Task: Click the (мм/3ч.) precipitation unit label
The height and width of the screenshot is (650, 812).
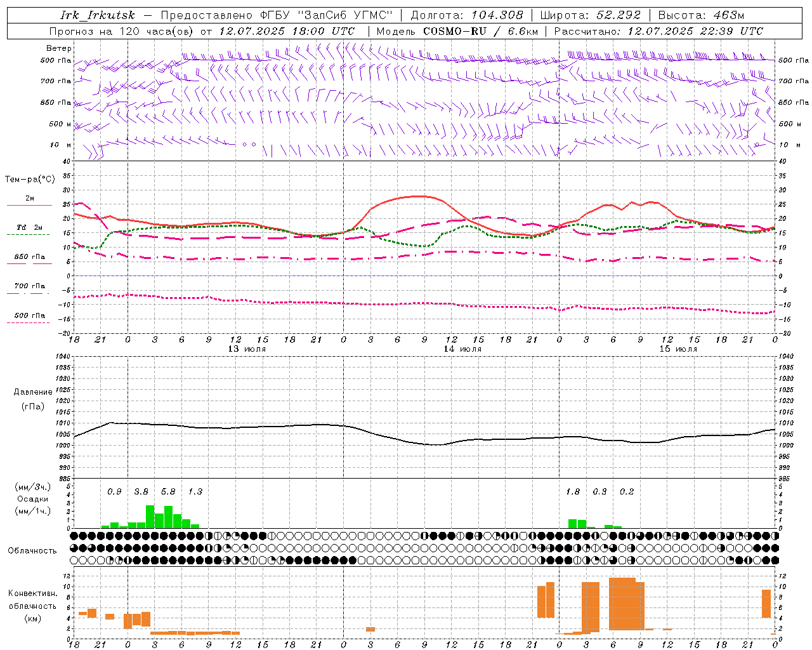Action: coord(32,487)
